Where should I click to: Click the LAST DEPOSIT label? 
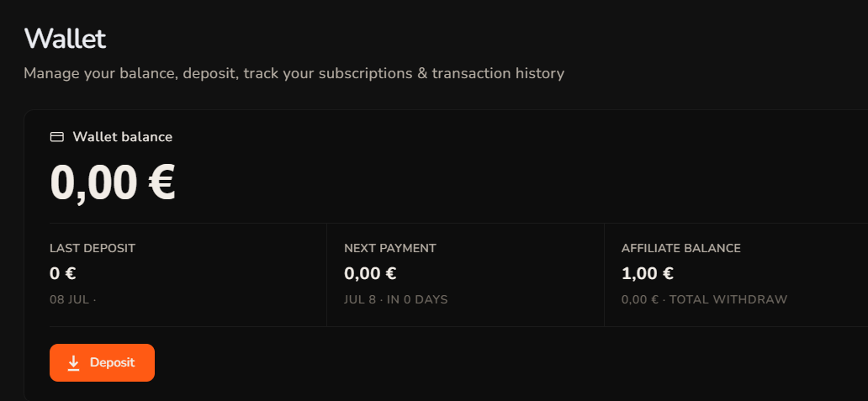pos(93,248)
